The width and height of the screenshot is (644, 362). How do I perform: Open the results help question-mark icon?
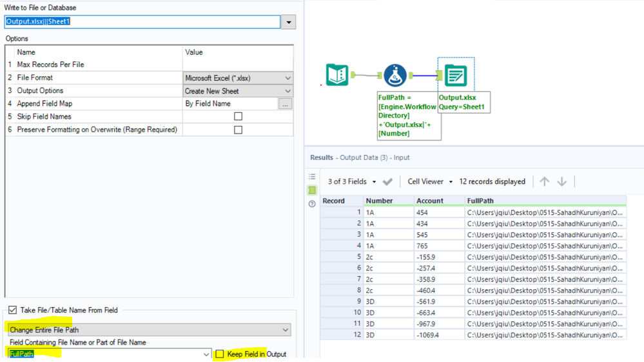point(312,204)
